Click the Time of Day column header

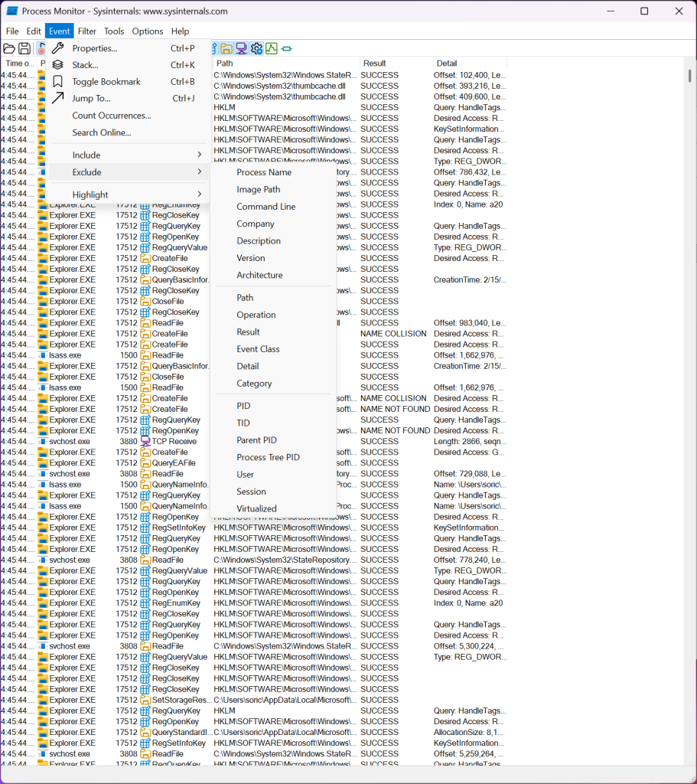(19, 64)
